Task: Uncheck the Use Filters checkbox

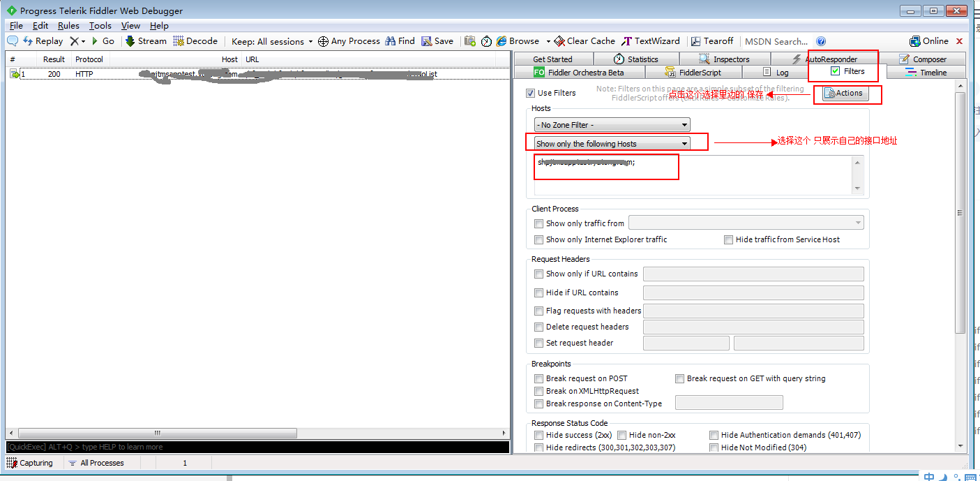Action: [x=530, y=93]
